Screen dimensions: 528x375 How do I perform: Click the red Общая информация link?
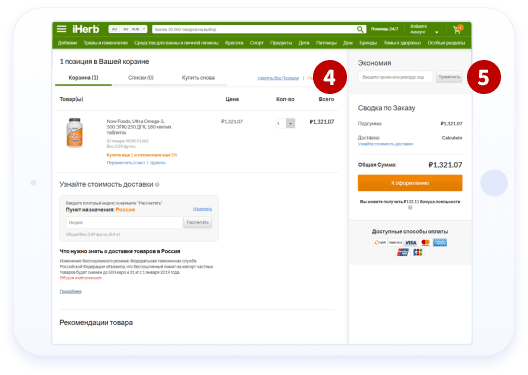pos(80,278)
